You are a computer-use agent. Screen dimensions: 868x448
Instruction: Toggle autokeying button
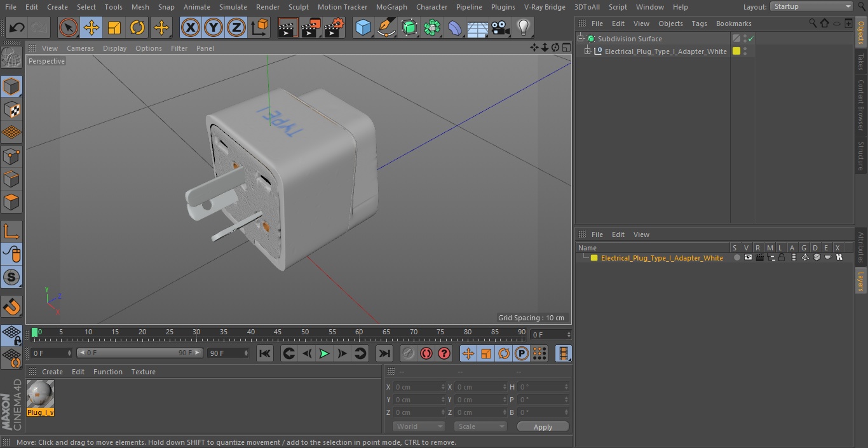click(x=426, y=353)
